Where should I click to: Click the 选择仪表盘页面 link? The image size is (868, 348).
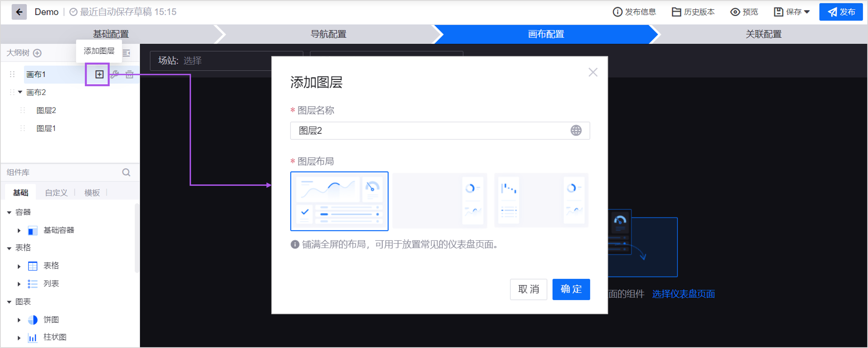(x=683, y=294)
